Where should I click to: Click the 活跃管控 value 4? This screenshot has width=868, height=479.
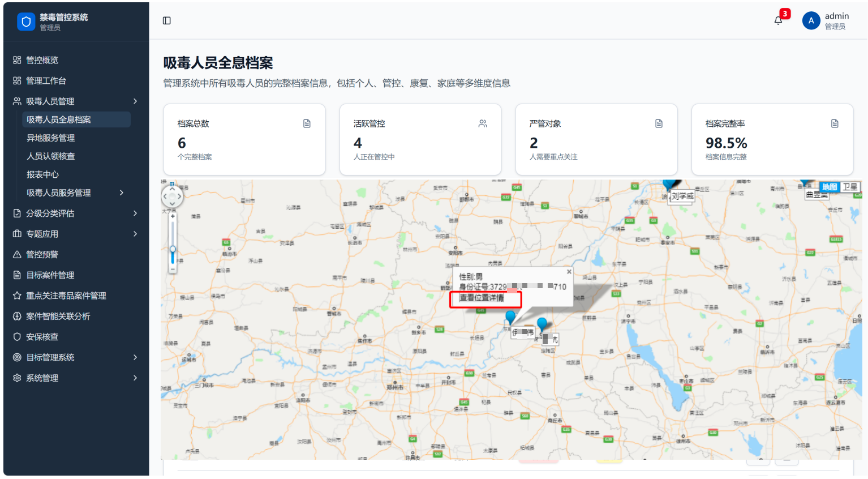358,143
